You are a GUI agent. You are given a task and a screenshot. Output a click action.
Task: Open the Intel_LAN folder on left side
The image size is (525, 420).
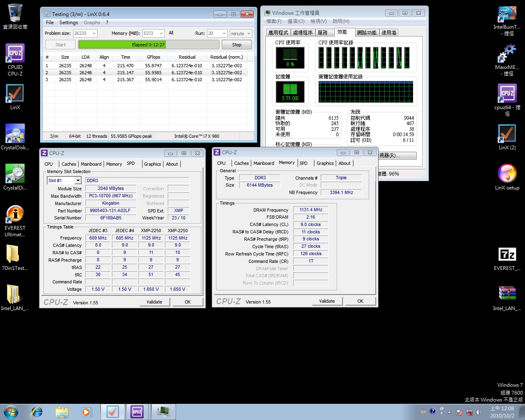click(x=15, y=298)
